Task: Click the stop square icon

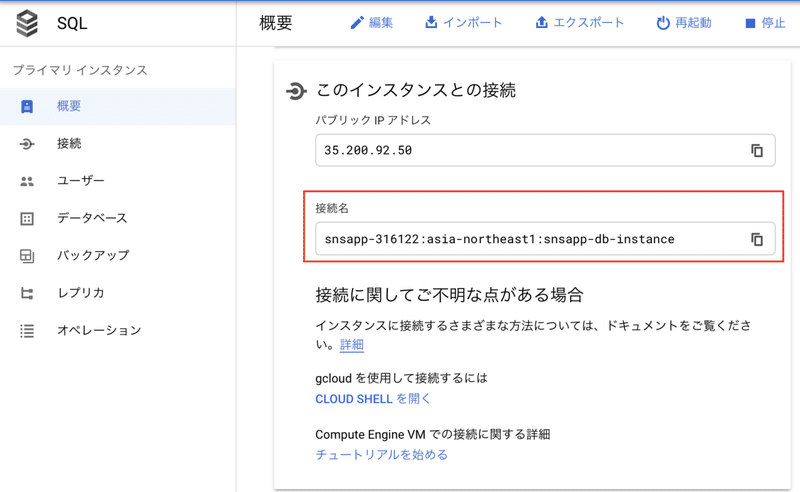Action: (750, 23)
